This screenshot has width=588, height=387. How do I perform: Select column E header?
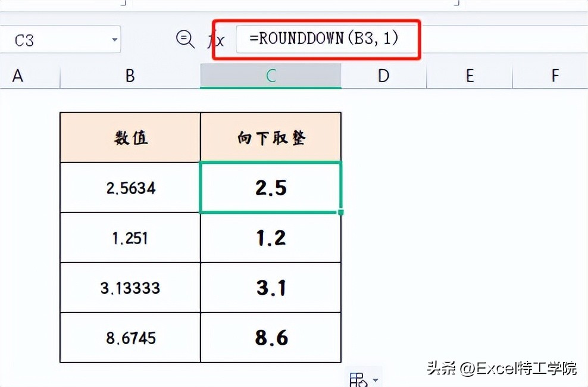pyautogui.click(x=470, y=76)
